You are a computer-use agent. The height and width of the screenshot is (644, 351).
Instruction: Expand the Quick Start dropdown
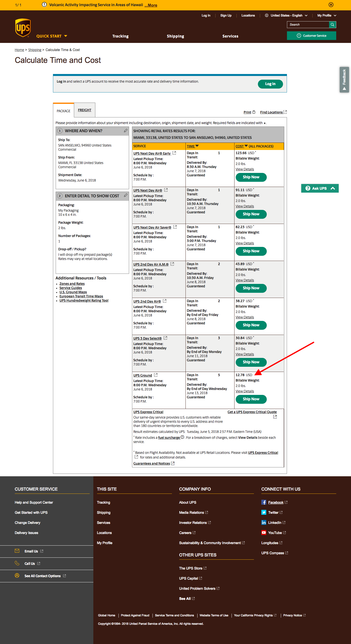click(x=52, y=36)
